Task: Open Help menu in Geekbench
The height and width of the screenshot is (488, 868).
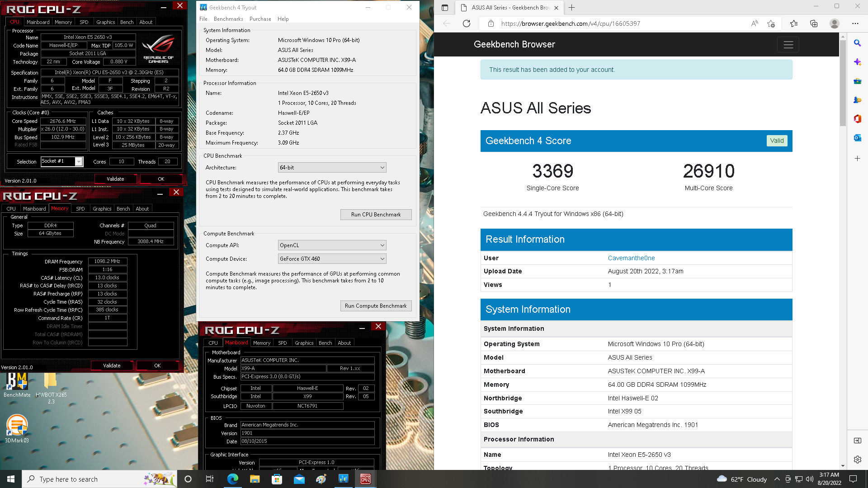Action: click(283, 19)
